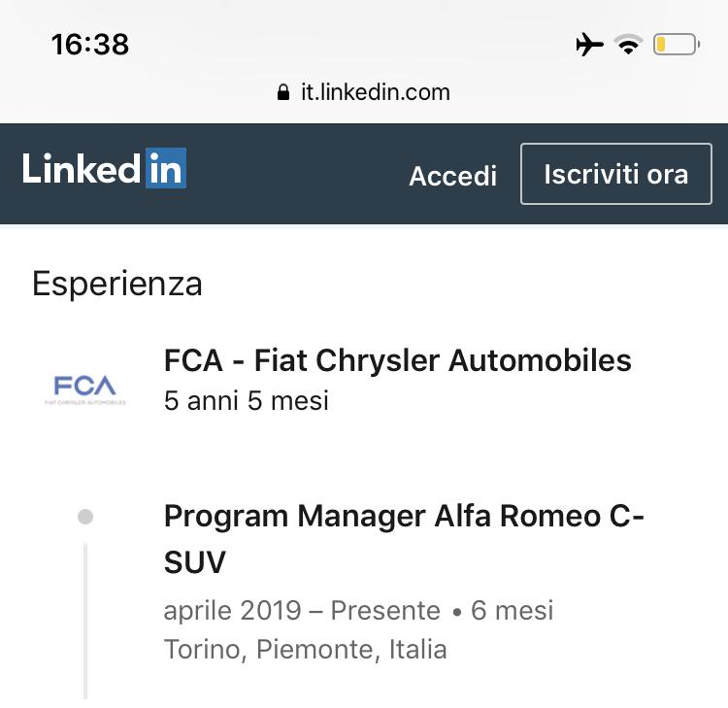This screenshot has width=728, height=708.
Task: Click the padlock icon beside the URL
Action: tap(283, 93)
